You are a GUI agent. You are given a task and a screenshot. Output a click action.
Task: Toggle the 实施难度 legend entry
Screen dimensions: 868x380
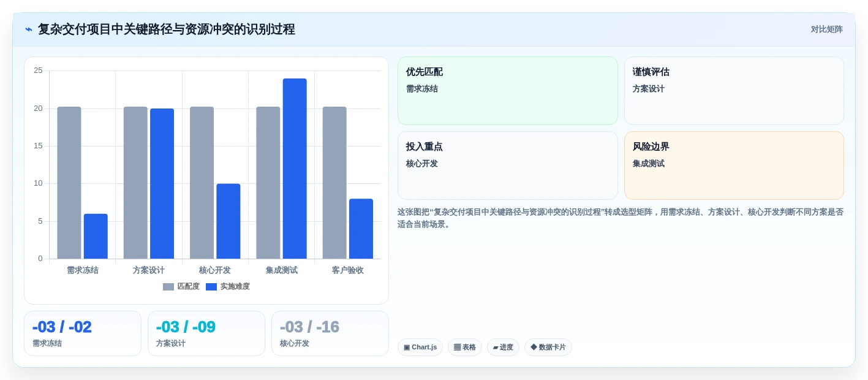tap(228, 286)
